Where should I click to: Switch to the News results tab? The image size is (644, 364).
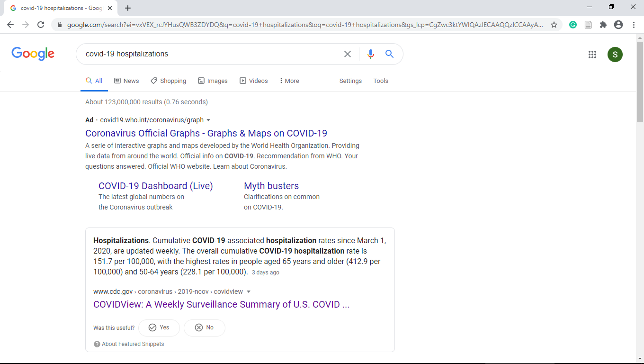pos(126,81)
